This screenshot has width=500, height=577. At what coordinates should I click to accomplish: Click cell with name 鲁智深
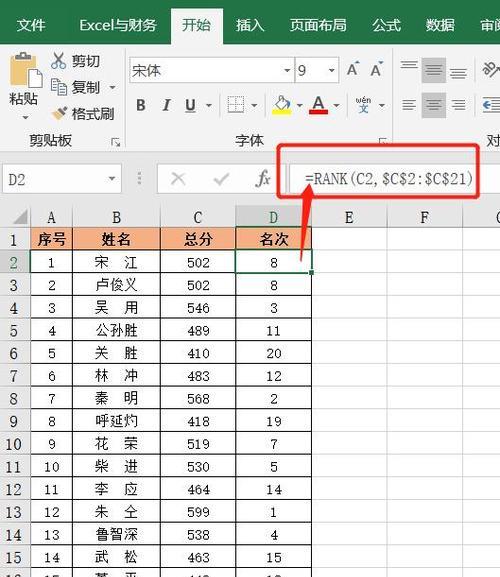click(117, 535)
